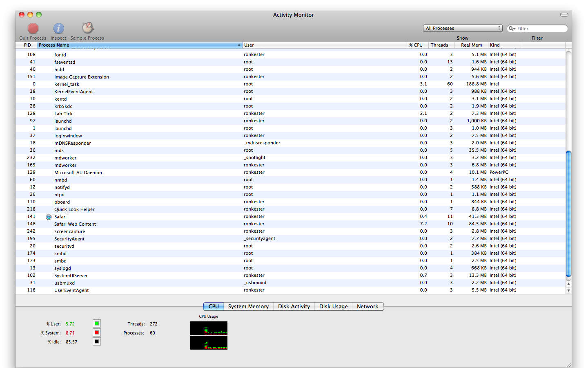
Task: Sort by the Real Mem column header
Action: pos(471,45)
